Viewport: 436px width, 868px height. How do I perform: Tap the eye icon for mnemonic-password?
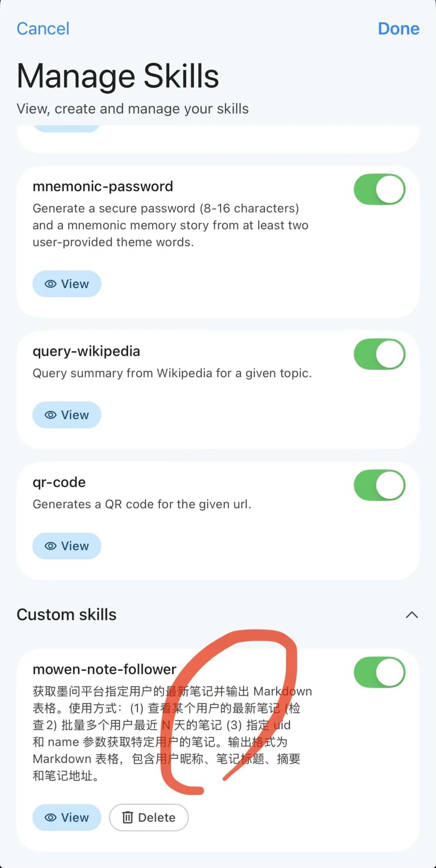[x=50, y=284]
